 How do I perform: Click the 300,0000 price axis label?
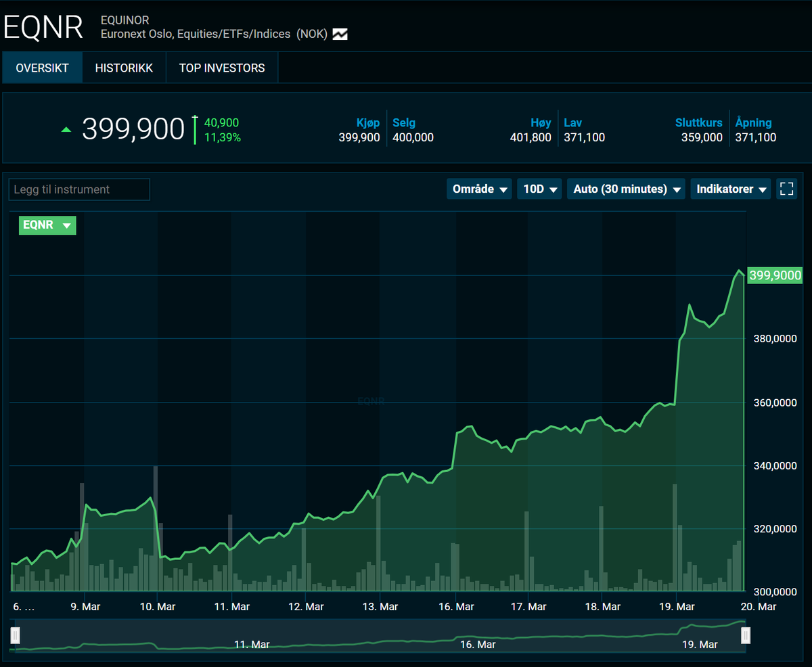click(774, 593)
